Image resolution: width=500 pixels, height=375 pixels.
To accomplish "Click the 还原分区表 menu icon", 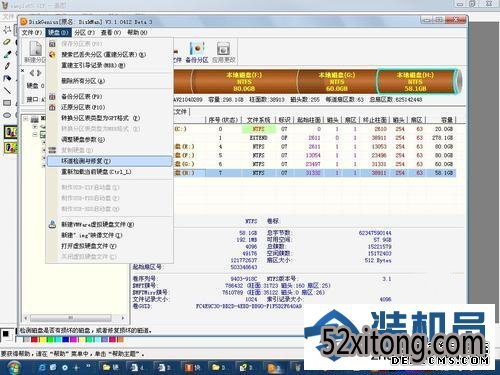I will coord(52,107).
